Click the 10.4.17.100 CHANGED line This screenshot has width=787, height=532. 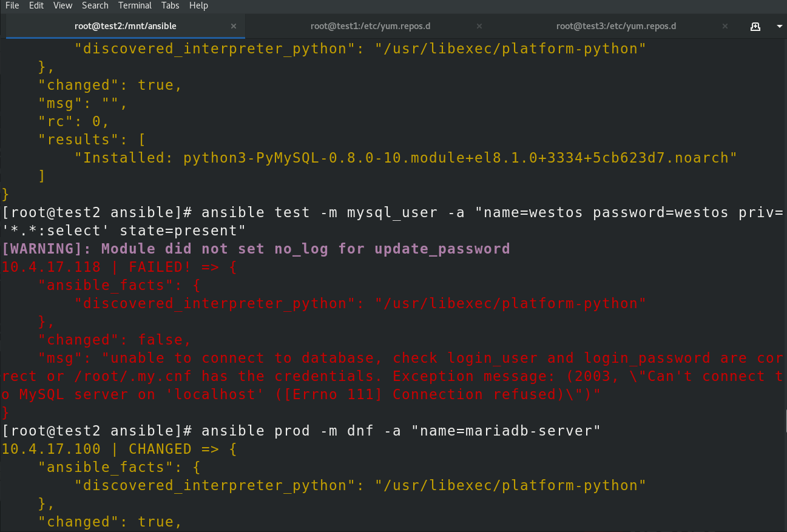tap(119, 449)
